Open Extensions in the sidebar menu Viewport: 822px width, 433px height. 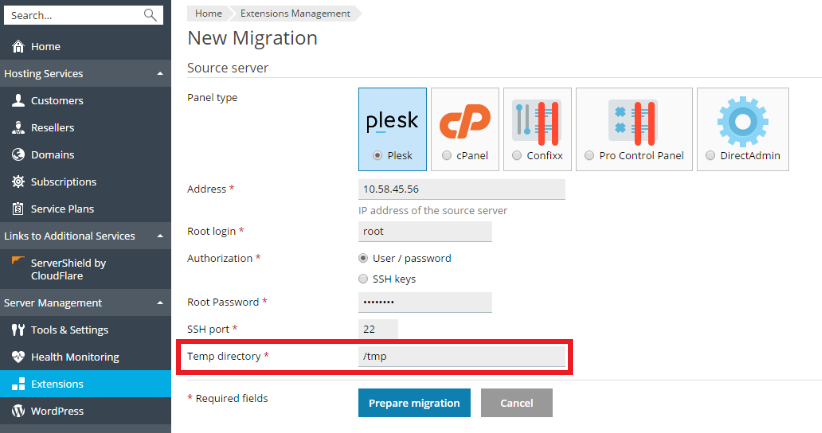[x=57, y=384]
